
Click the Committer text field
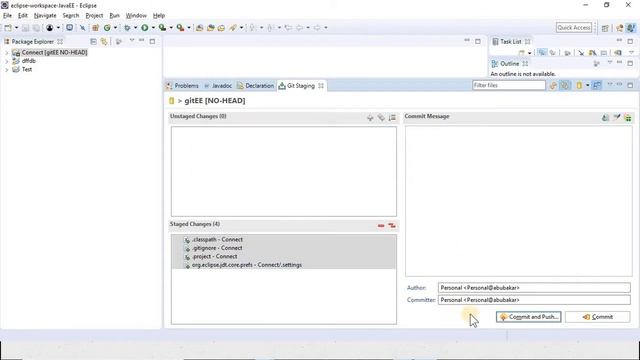[534, 300]
